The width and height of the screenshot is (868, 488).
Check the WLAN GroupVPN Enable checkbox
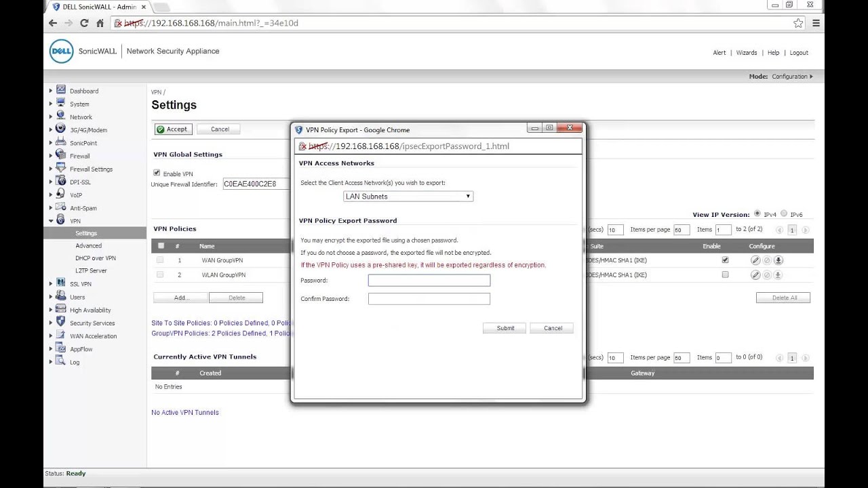725,274
